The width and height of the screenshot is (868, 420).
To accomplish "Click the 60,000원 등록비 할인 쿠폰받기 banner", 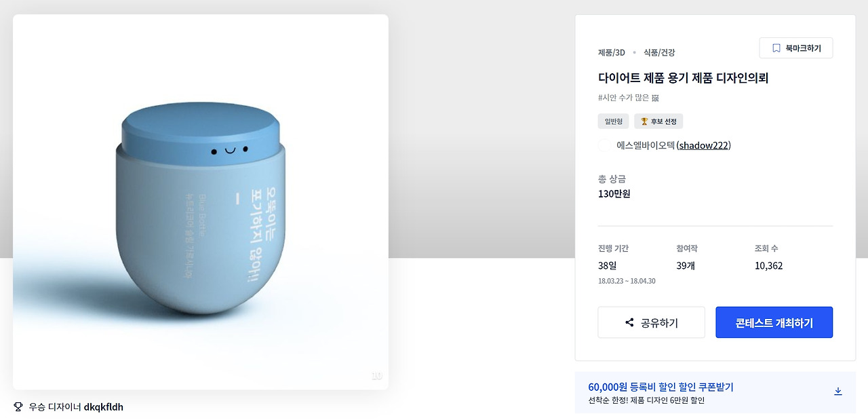I will pyautogui.click(x=715, y=392).
